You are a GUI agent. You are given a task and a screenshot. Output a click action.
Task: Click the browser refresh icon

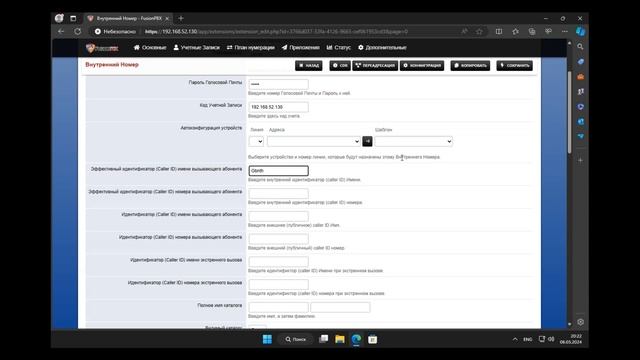pyautogui.click(x=78, y=31)
